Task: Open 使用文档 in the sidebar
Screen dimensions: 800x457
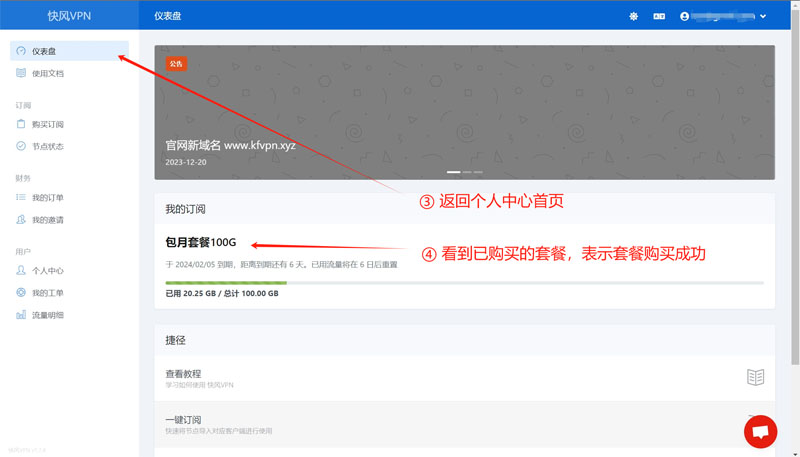Action: coord(47,73)
